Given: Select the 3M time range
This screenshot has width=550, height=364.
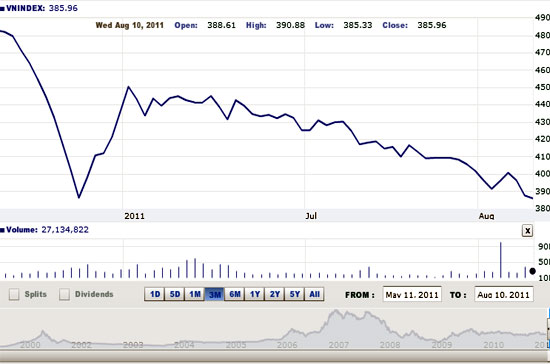Looking at the screenshot, I should click(x=215, y=294).
